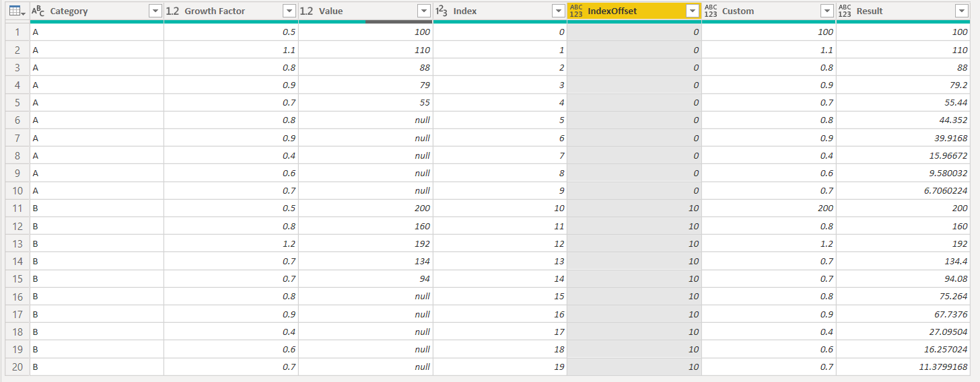The image size is (980, 382).
Task: Change the Custom column data type icon
Action: pyautogui.click(x=711, y=11)
